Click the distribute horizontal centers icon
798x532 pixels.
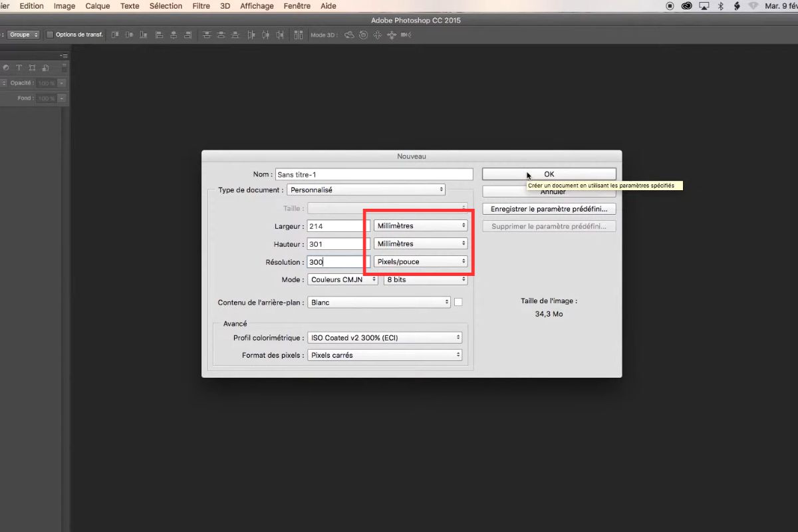click(266, 35)
